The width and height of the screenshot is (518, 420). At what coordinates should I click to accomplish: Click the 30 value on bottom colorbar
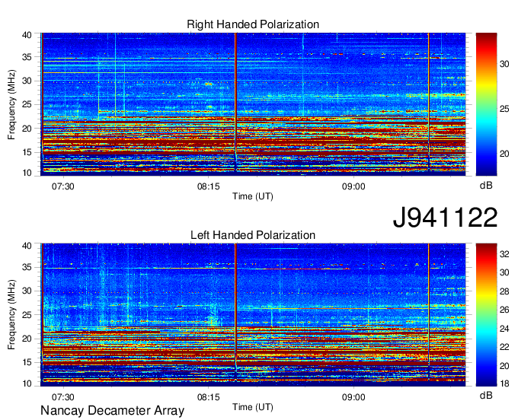click(504, 272)
